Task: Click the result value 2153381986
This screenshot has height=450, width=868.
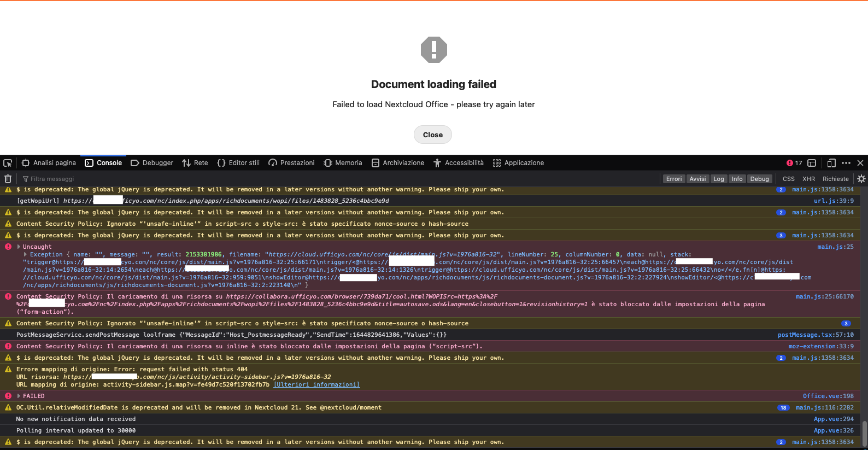Action: pyautogui.click(x=203, y=254)
